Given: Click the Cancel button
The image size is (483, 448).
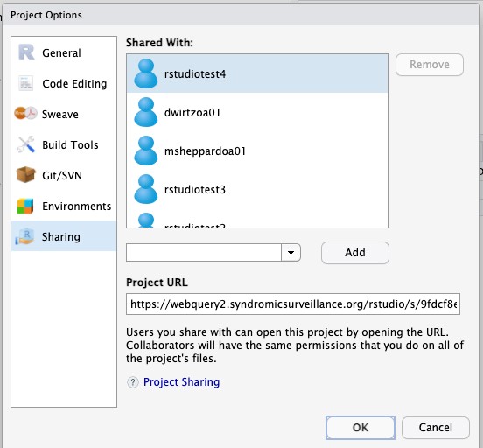Looking at the screenshot, I should (x=435, y=428).
